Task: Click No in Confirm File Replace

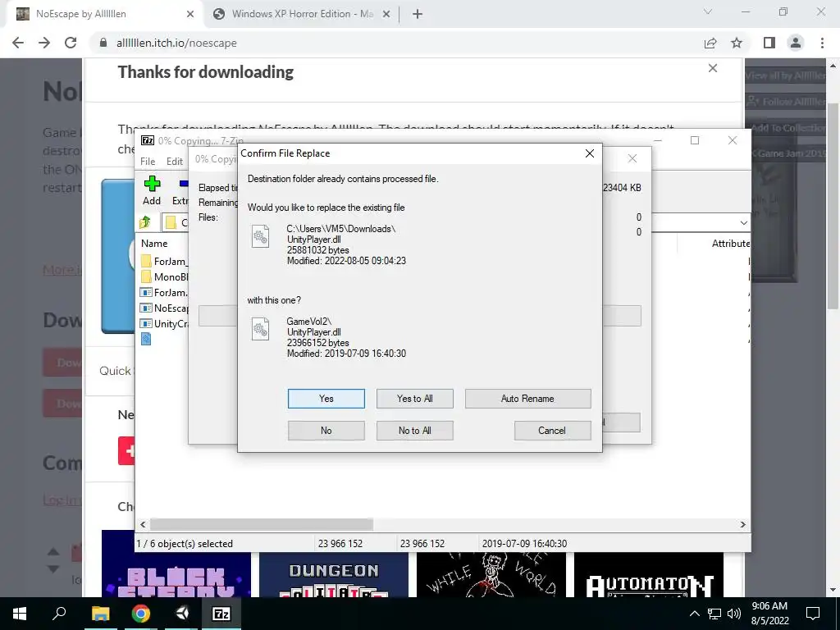Action: coord(326,430)
